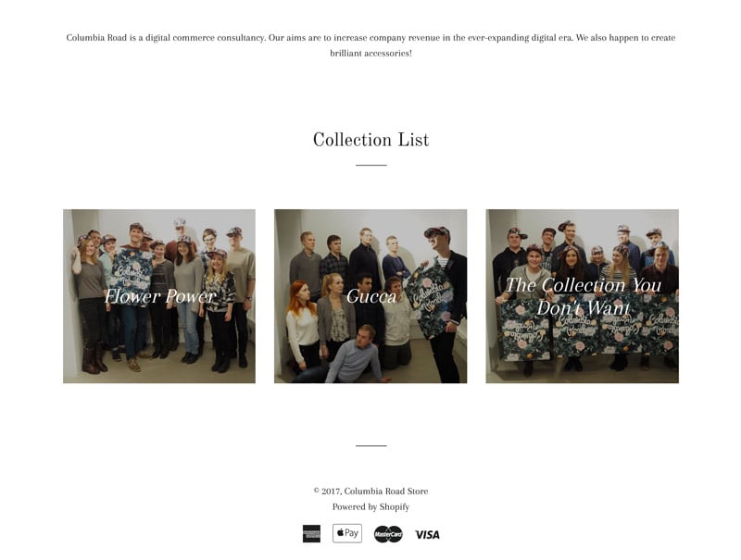741x560 pixels.
Task: Click the © 2017 copyright text
Action: (328, 492)
